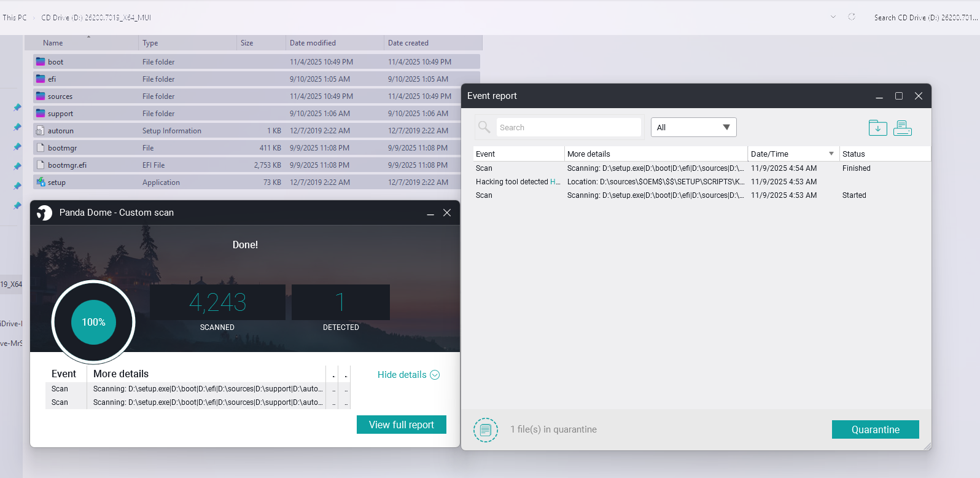
Task: Select the Hacking tool detected event row
Action: point(702,182)
